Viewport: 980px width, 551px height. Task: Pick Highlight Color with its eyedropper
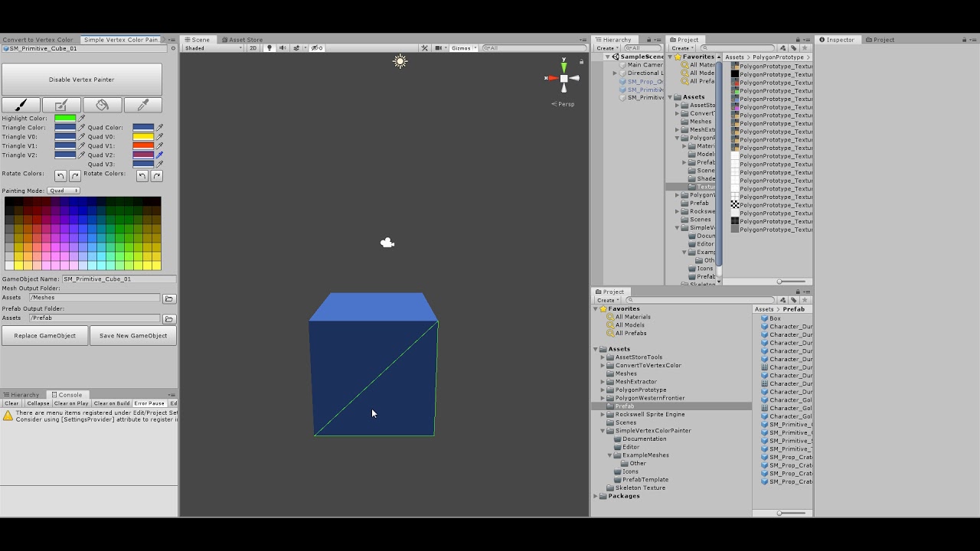tap(82, 119)
